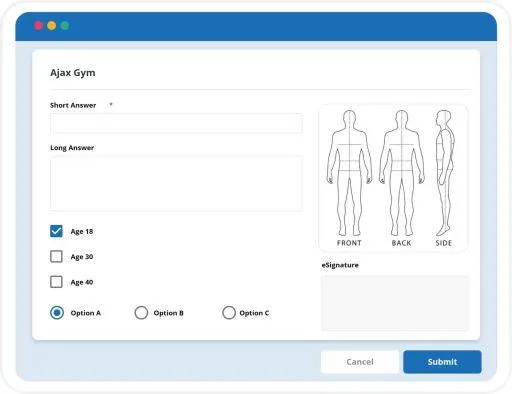Choose the Option B radio button
The width and height of the screenshot is (512, 394).
tap(141, 313)
